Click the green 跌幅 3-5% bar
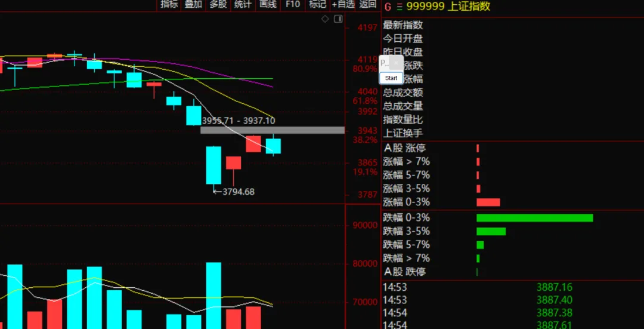 point(491,232)
